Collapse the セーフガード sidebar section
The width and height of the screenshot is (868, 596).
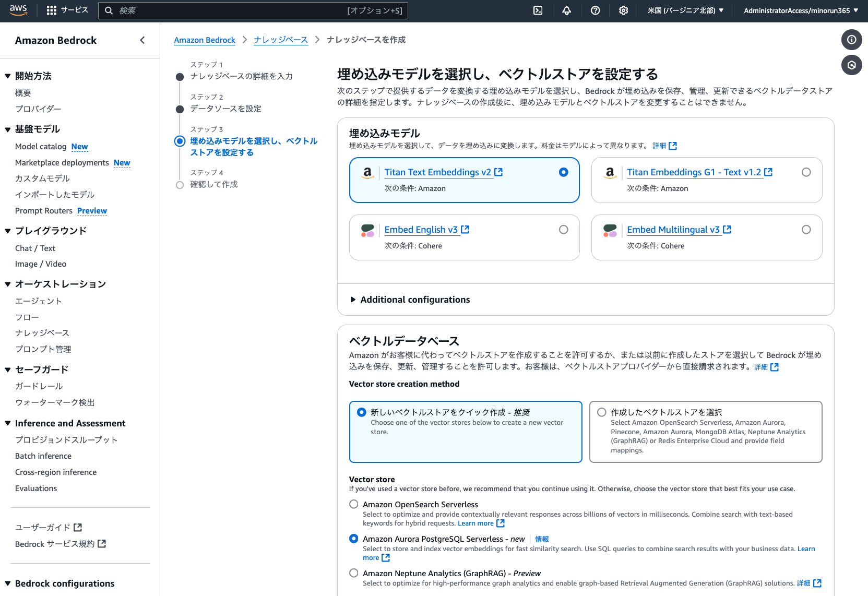point(8,369)
